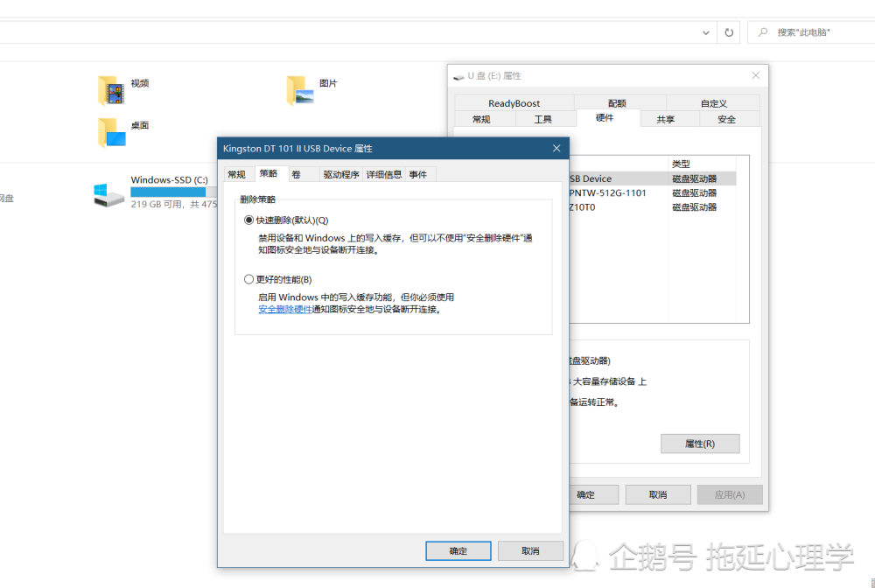Click the 视频 folder label
875x588 pixels.
(x=140, y=83)
